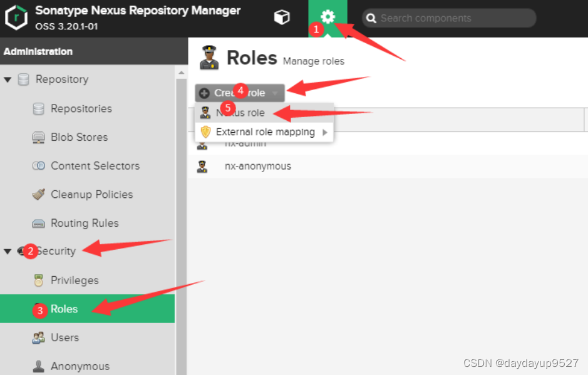Image resolution: width=588 pixels, height=375 pixels.
Task: Focus the Search components field
Action: (x=449, y=18)
